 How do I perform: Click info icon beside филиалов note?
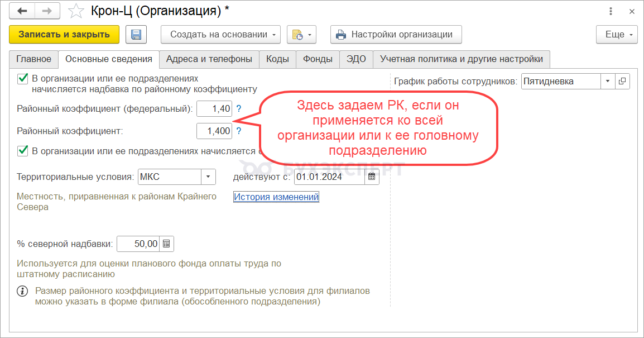pyautogui.click(x=22, y=291)
